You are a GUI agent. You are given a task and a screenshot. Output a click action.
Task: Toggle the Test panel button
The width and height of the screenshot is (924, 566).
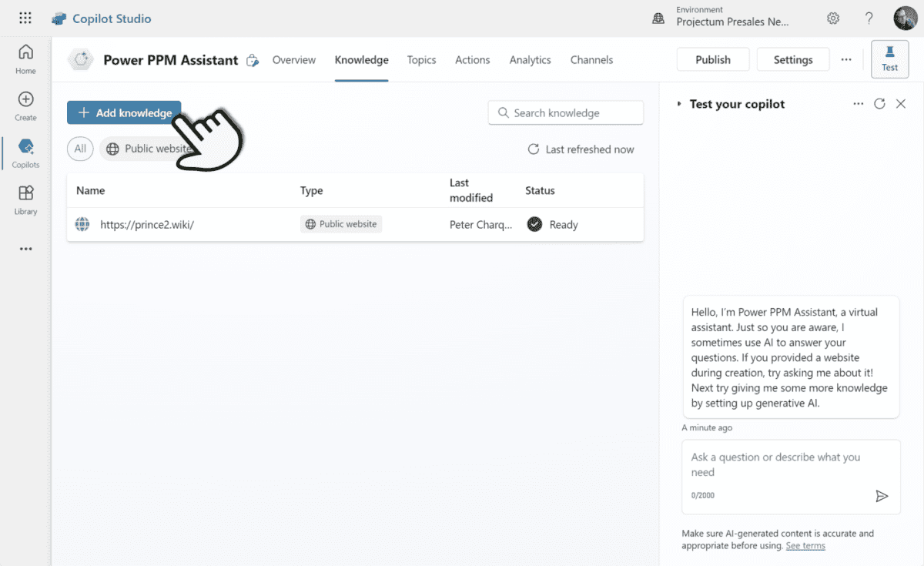[889, 59]
